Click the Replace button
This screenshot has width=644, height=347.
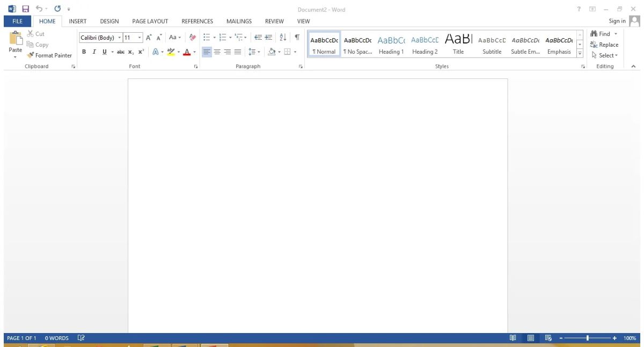pos(604,45)
